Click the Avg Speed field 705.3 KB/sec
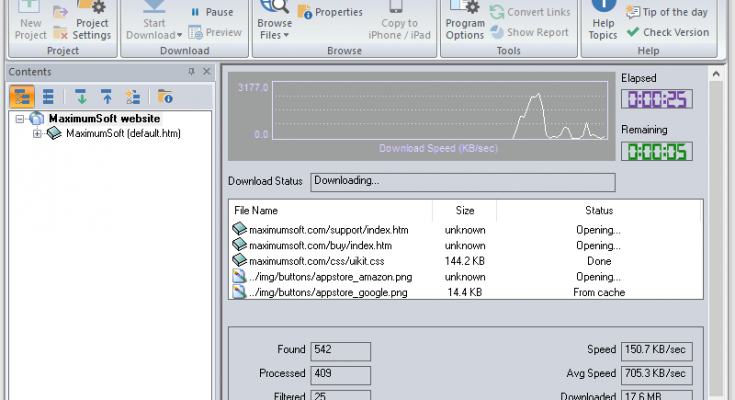 (x=656, y=375)
